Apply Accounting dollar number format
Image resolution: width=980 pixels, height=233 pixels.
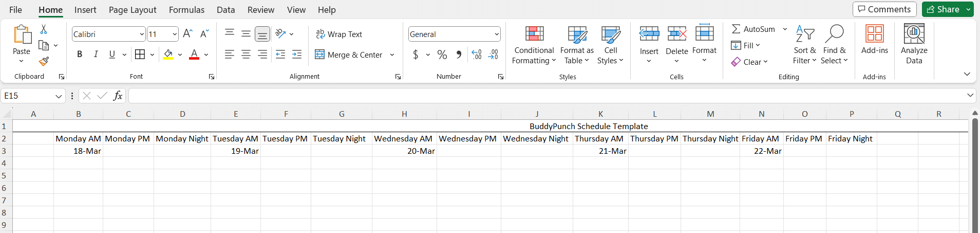416,55
